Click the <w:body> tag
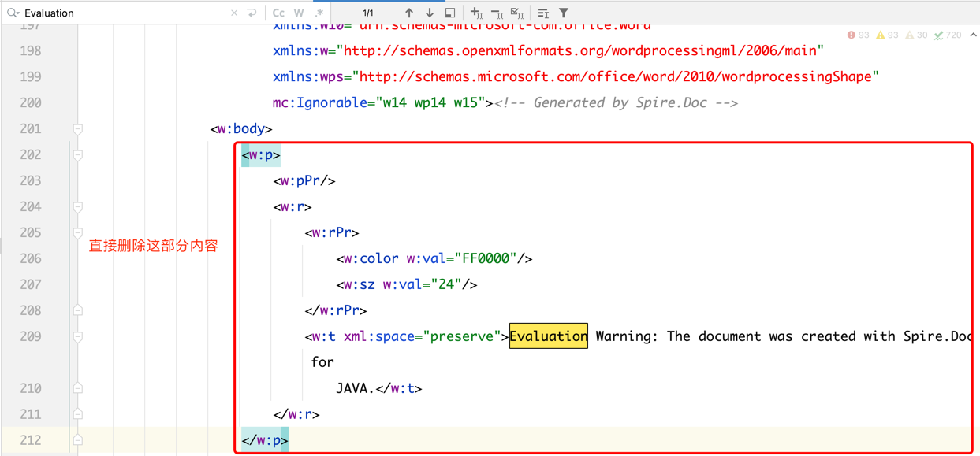The height and width of the screenshot is (456, 980). [x=241, y=129]
